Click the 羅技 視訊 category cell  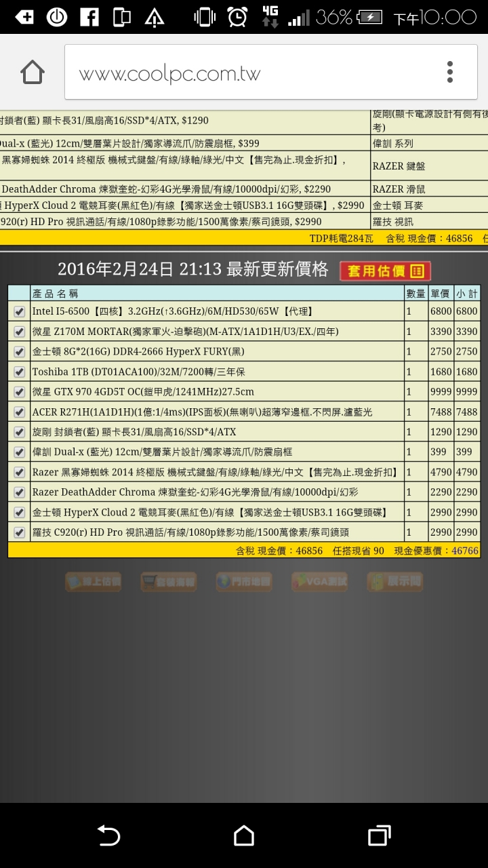(x=393, y=222)
